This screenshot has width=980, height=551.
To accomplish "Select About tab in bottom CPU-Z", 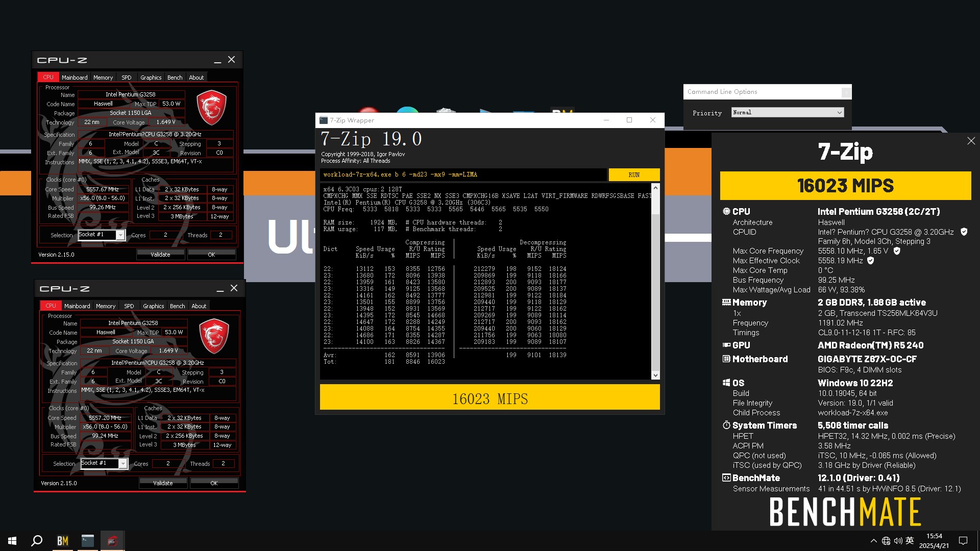I will point(199,306).
